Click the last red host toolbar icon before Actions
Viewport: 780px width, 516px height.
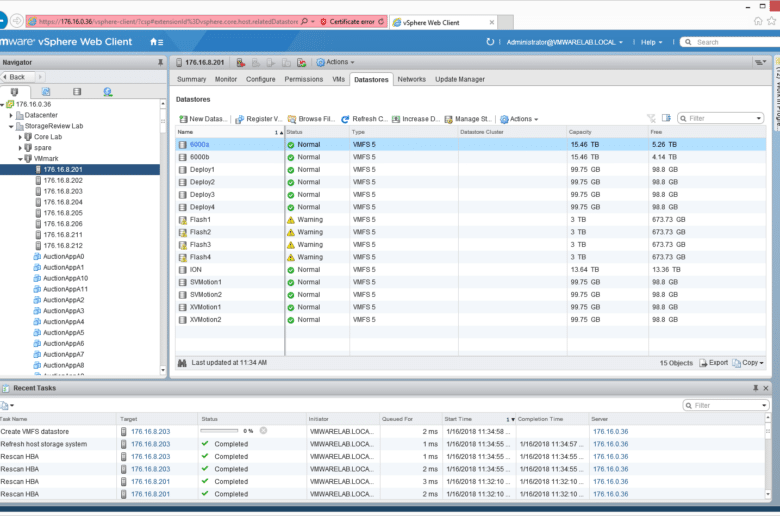click(x=301, y=62)
